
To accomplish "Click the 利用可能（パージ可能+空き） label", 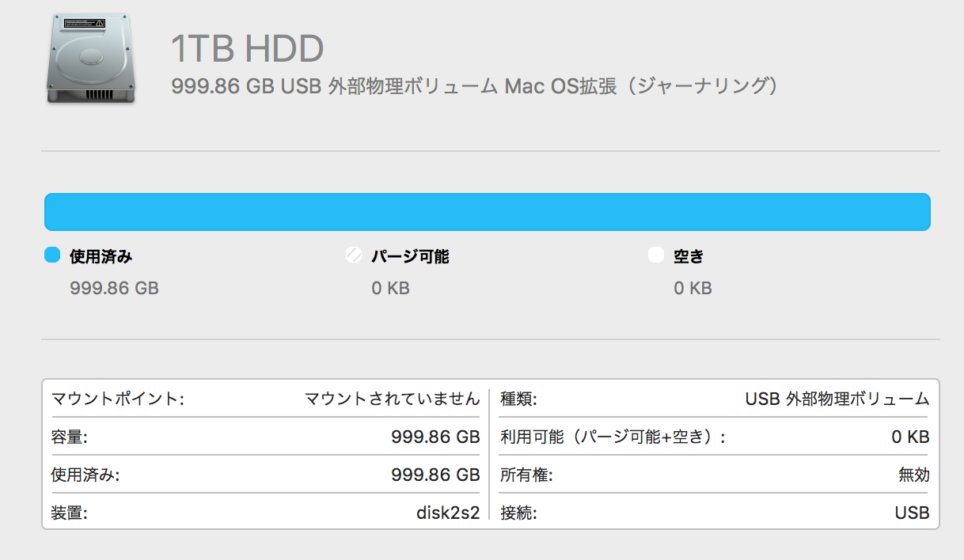I will (613, 437).
